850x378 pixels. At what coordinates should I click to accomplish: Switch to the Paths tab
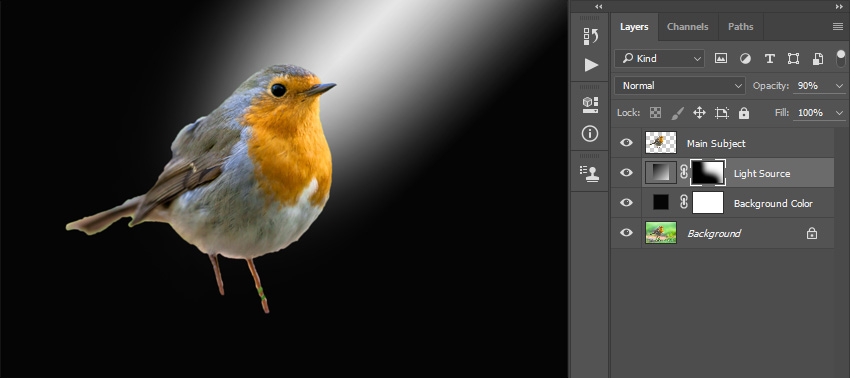740,27
